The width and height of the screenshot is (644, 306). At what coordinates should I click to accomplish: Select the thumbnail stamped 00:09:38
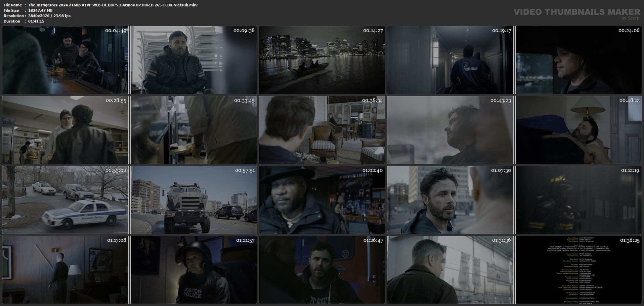[x=194, y=60]
